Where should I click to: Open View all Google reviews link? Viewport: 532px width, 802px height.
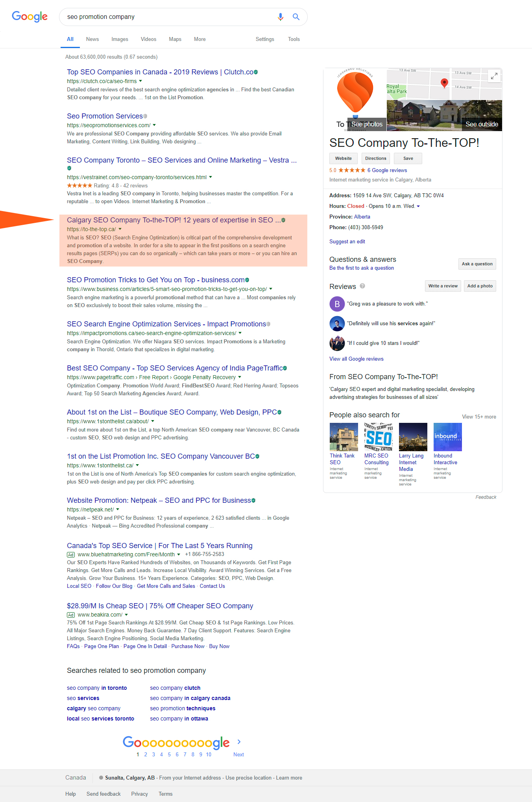tap(356, 359)
